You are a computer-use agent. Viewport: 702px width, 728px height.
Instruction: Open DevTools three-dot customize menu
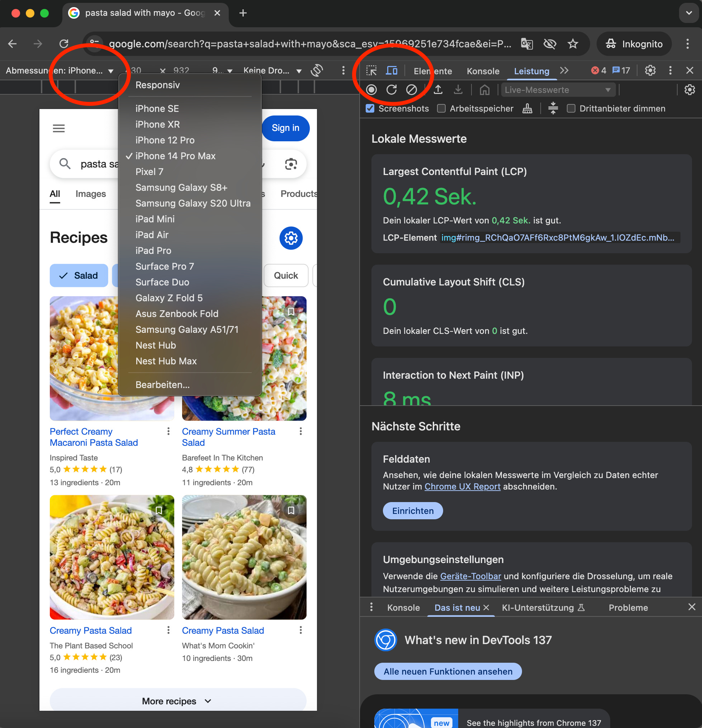[x=670, y=71]
